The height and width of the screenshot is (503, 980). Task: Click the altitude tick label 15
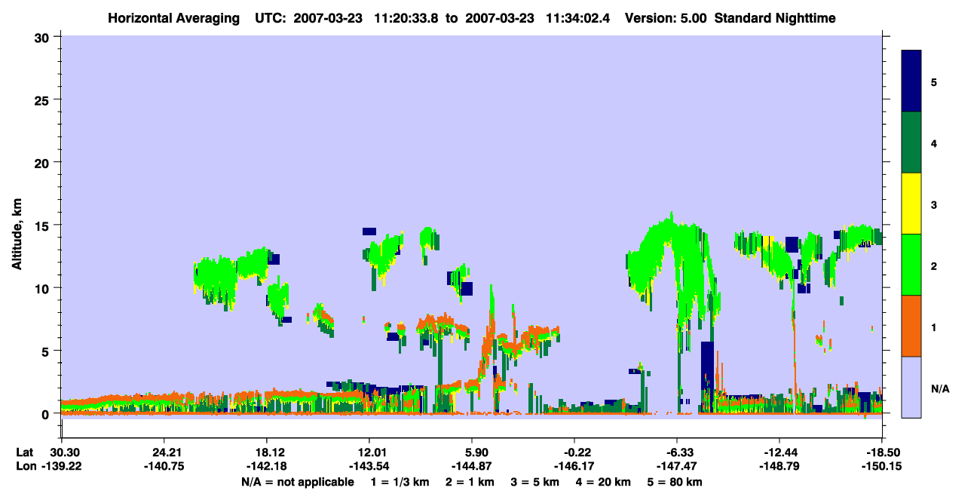point(44,225)
